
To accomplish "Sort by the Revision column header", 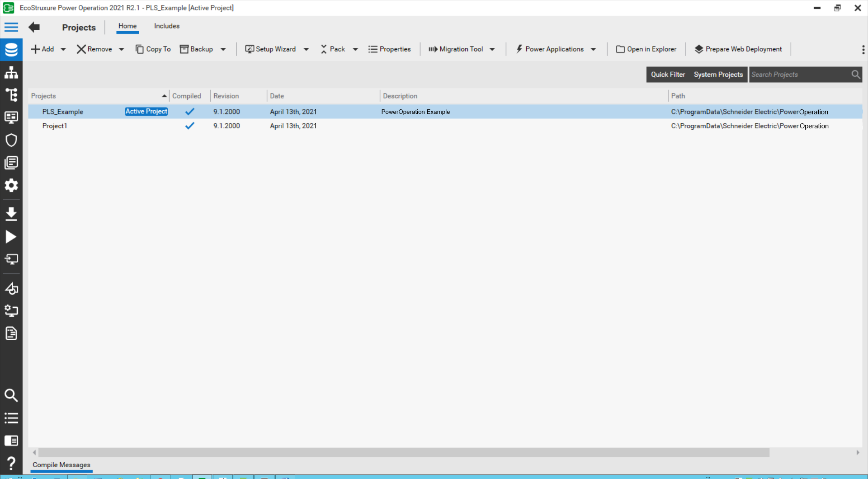I will pyautogui.click(x=239, y=96).
